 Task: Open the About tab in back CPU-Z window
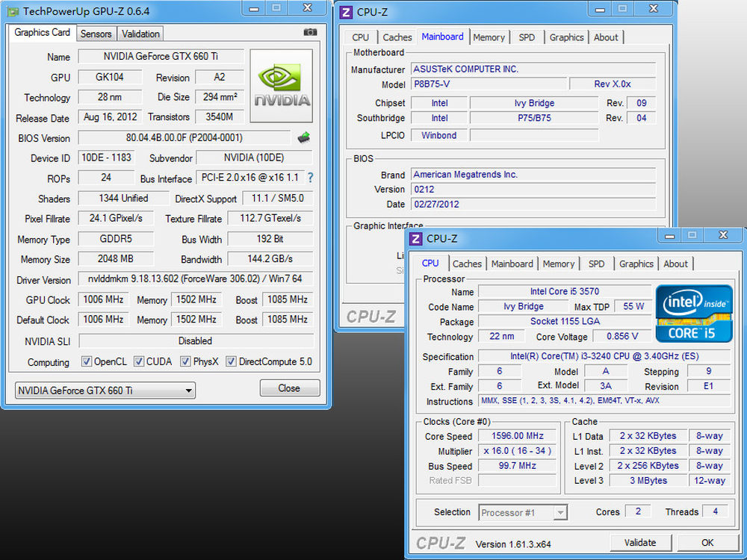tap(606, 37)
